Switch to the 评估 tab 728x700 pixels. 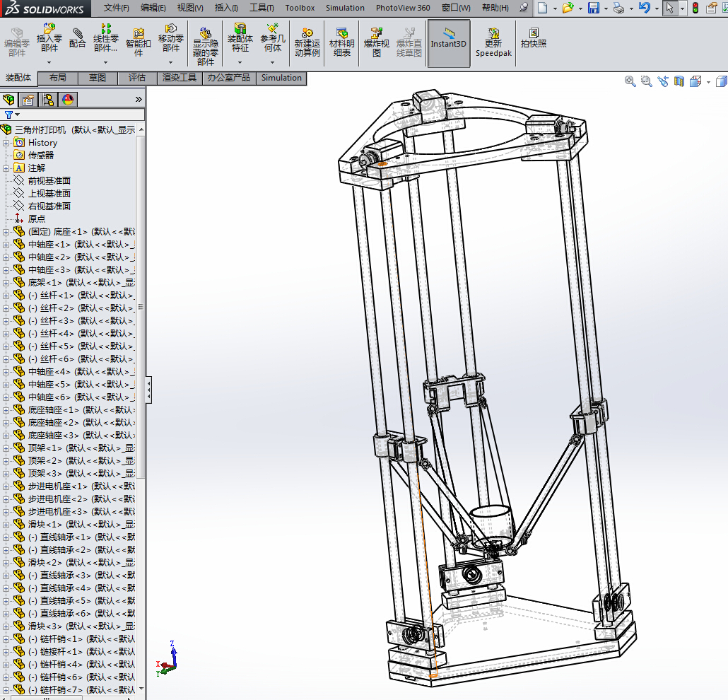pyautogui.click(x=137, y=78)
